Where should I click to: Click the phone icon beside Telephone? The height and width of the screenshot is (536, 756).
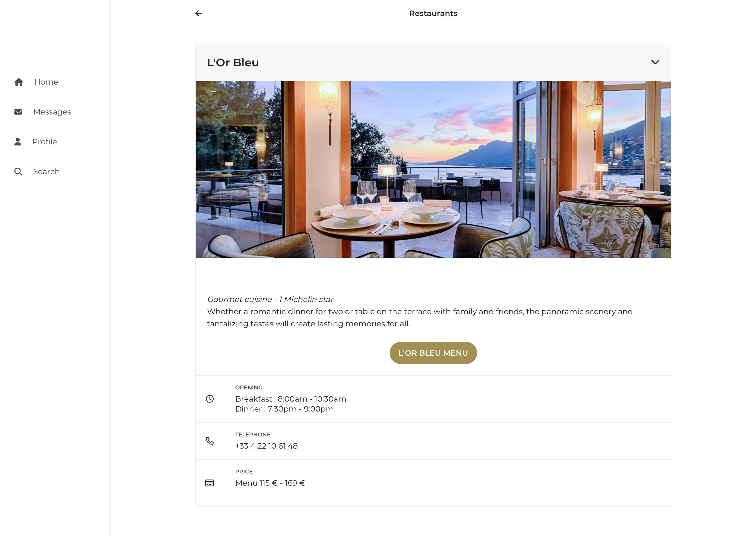pos(210,441)
